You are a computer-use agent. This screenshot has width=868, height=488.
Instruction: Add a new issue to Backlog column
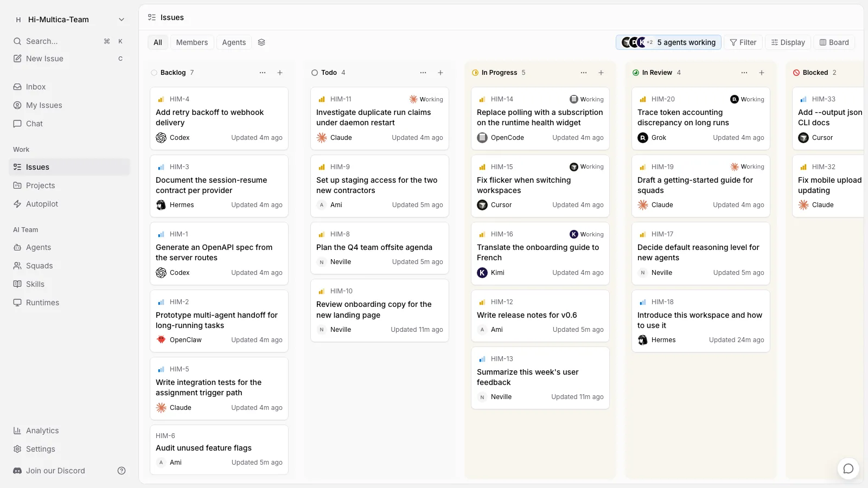280,73
